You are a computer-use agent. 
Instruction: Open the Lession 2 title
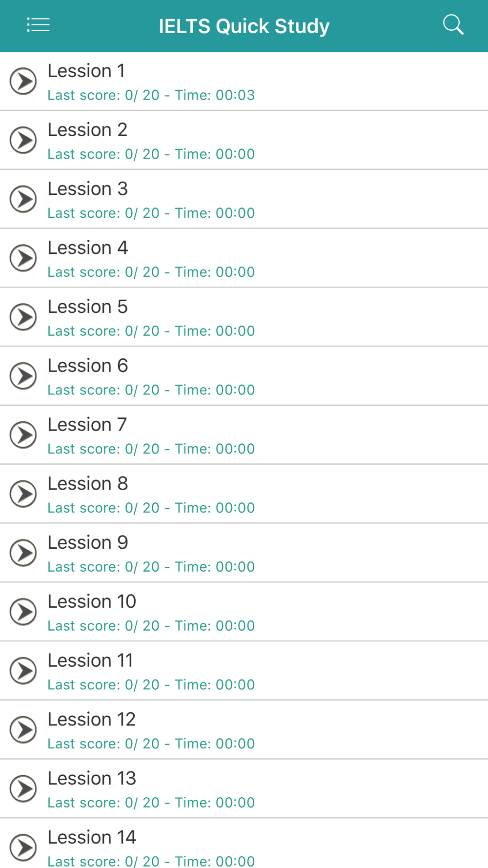[x=88, y=130]
